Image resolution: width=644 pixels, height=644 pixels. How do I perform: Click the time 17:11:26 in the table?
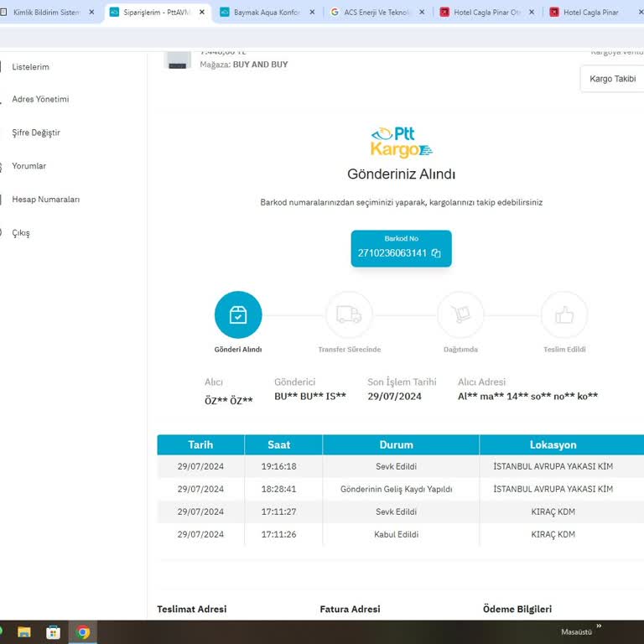tap(279, 534)
